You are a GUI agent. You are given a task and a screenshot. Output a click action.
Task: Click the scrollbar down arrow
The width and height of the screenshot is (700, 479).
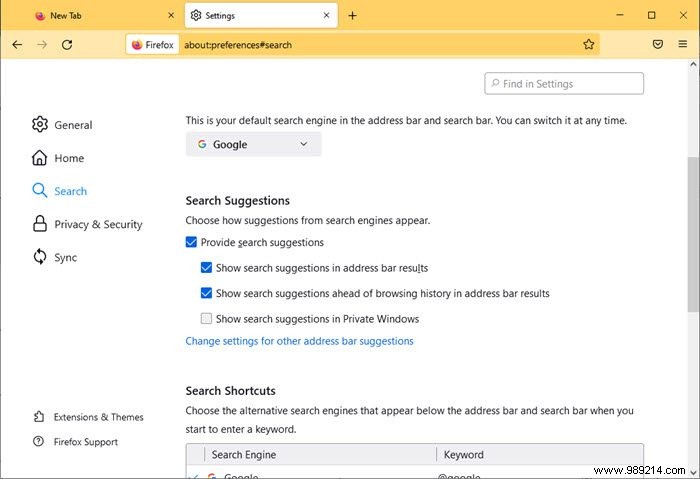coord(693,472)
